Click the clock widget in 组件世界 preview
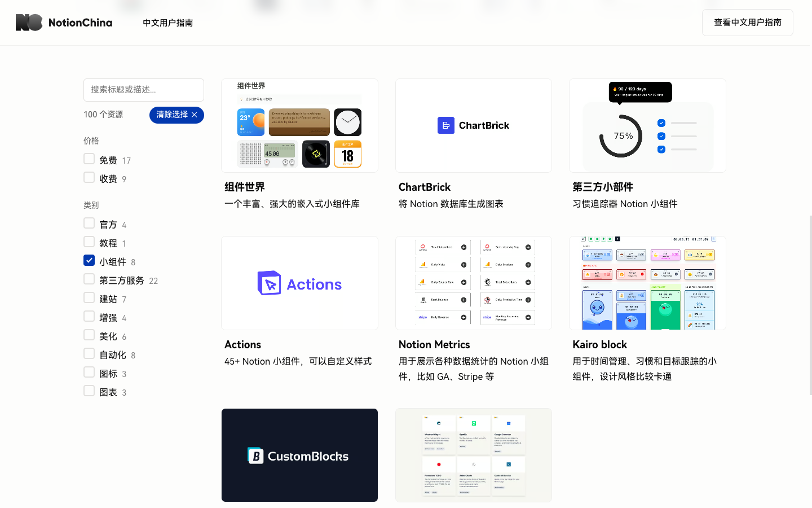 (347, 122)
